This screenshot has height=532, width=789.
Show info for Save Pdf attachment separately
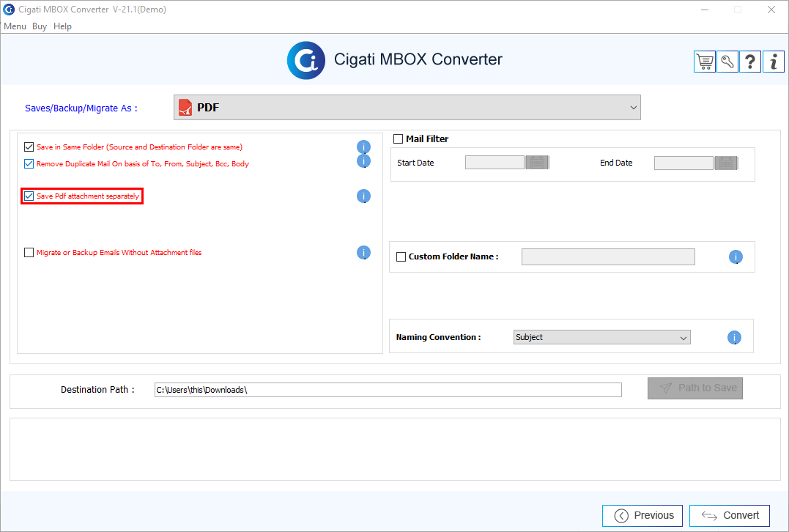(x=363, y=196)
